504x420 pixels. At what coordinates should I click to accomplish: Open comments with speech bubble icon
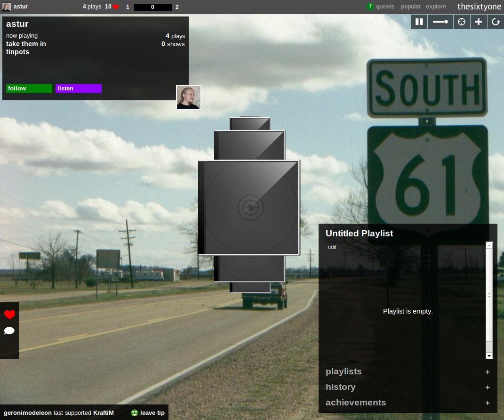point(9,331)
